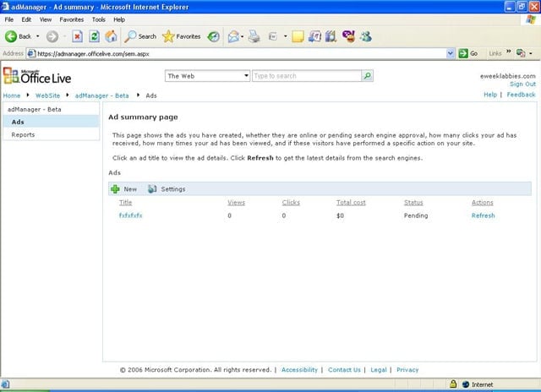The width and height of the screenshot is (541, 392).
Task: Expand the Address bar URL dropdown
Action: point(450,53)
